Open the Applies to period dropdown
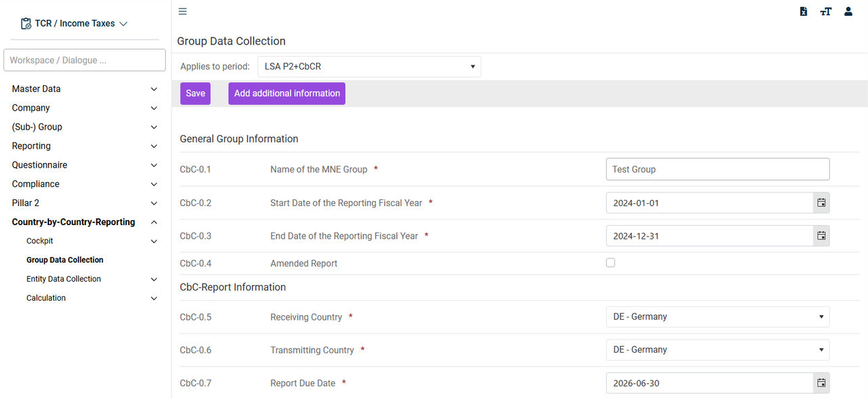Viewport: 868px width, 399px height. (x=369, y=67)
